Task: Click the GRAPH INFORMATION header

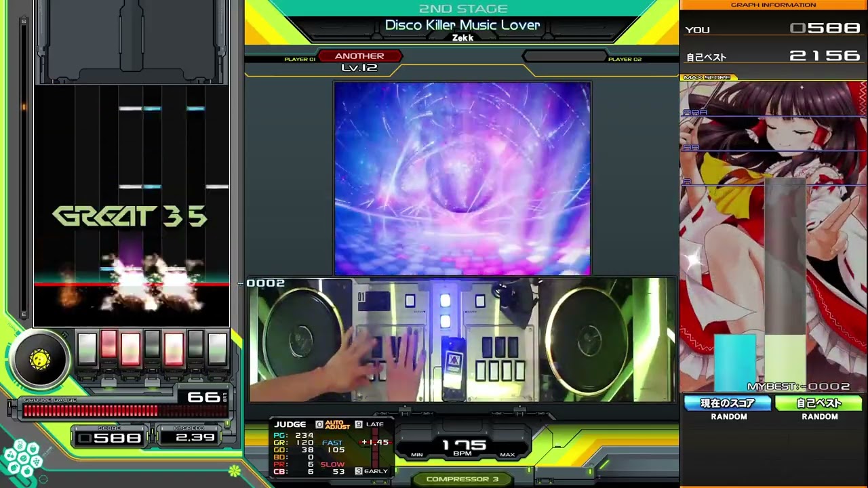Action: [773, 5]
